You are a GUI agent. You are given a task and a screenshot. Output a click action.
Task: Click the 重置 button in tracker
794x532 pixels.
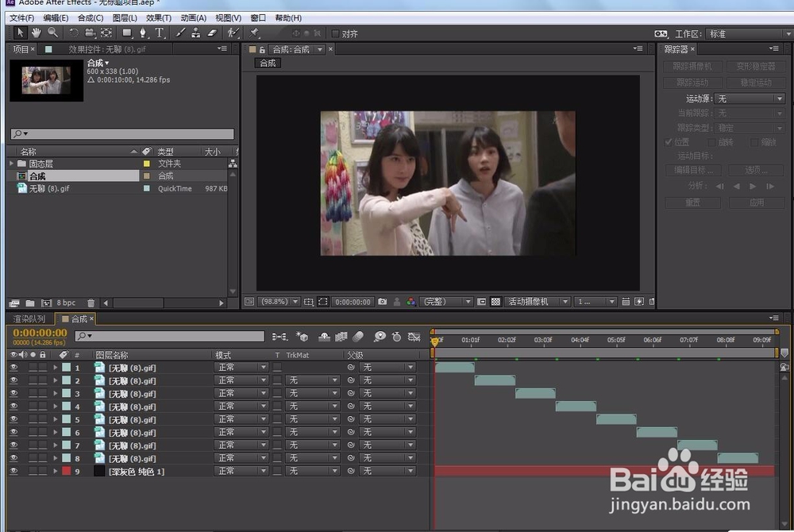[x=692, y=202]
